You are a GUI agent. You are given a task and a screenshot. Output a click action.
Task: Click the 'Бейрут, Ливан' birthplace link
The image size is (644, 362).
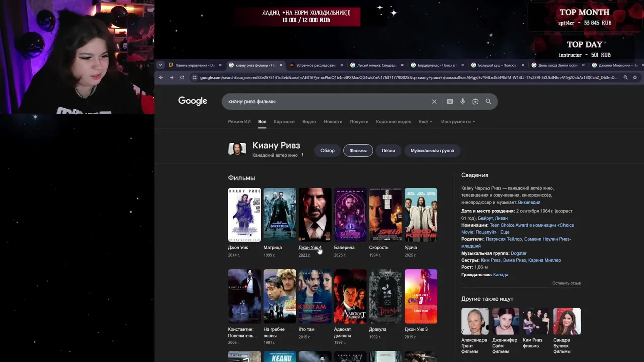pos(493,218)
